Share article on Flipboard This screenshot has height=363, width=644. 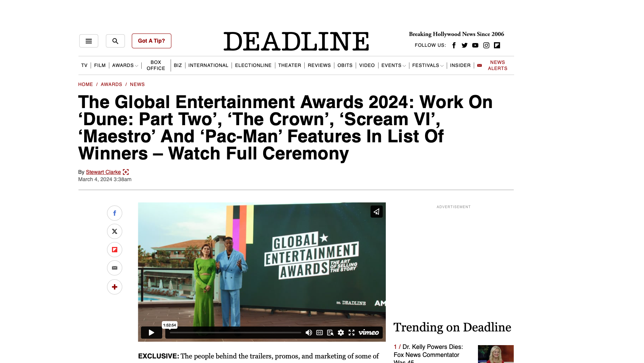pos(115,250)
